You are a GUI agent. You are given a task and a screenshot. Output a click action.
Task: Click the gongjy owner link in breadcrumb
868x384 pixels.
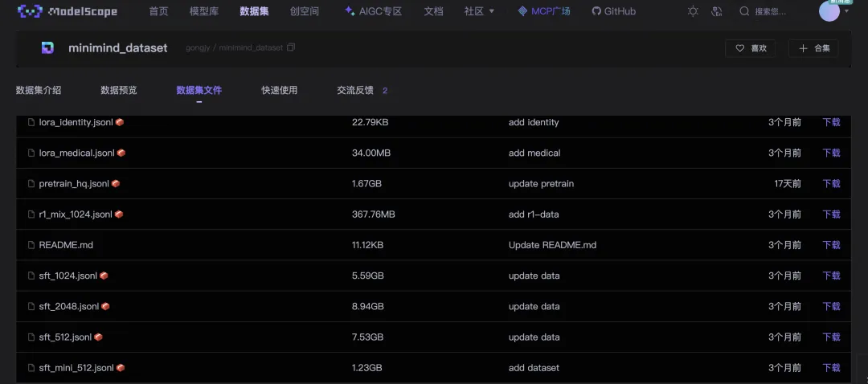click(x=198, y=47)
